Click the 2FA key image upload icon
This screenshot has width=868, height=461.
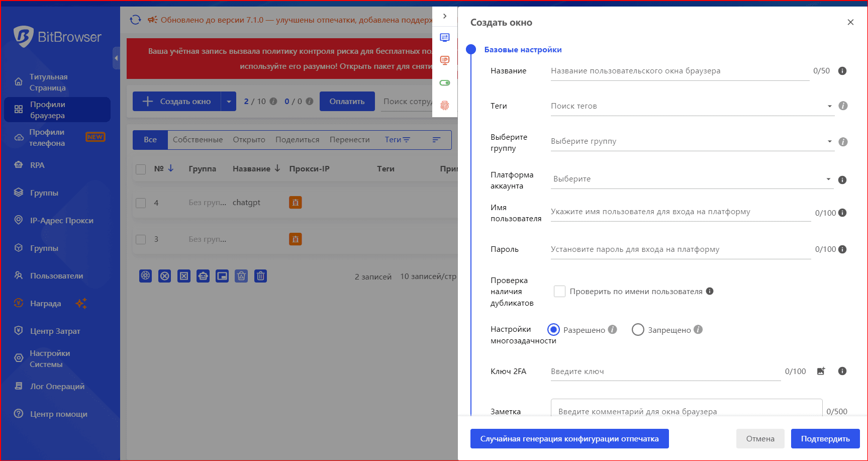pos(821,371)
